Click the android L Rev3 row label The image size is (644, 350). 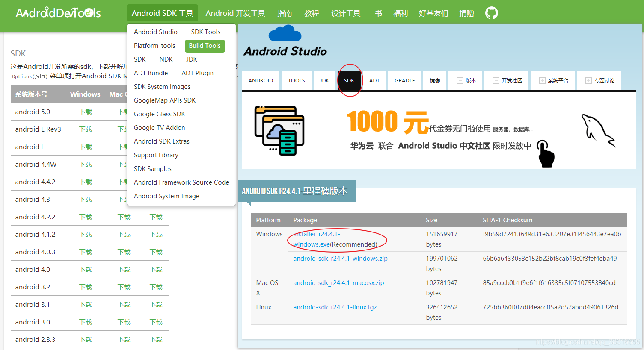[38, 129]
